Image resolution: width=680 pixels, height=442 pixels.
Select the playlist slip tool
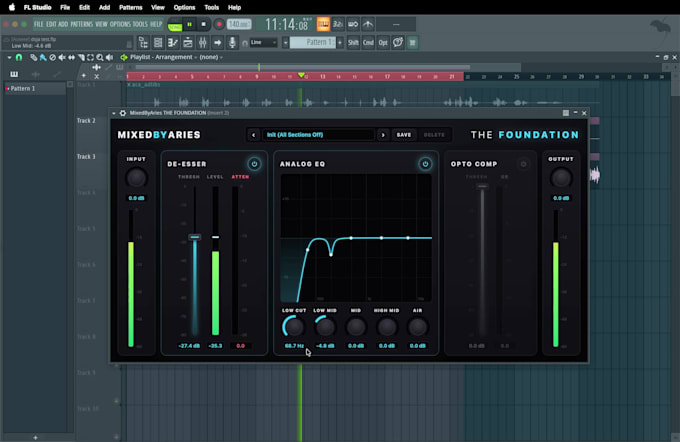[72, 57]
